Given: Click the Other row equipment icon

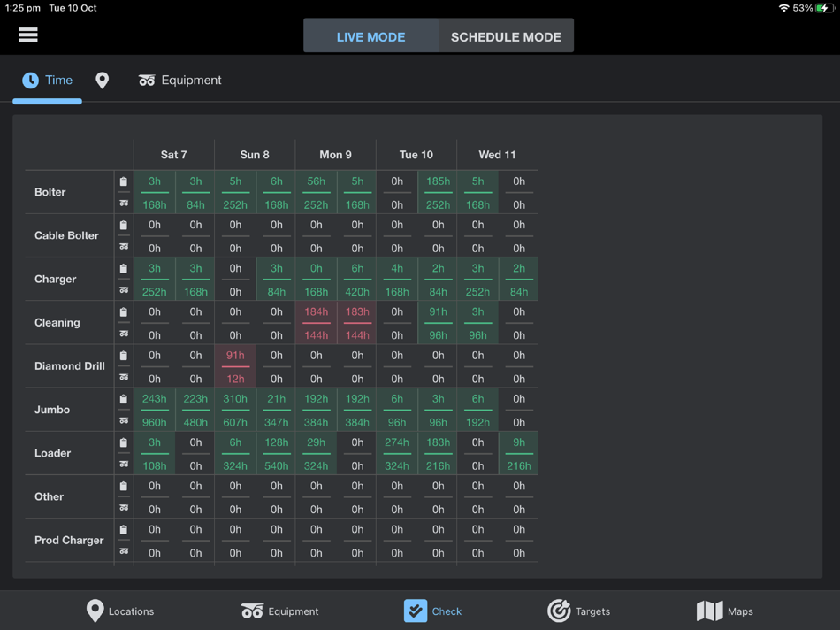Looking at the screenshot, I should [124, 508].
